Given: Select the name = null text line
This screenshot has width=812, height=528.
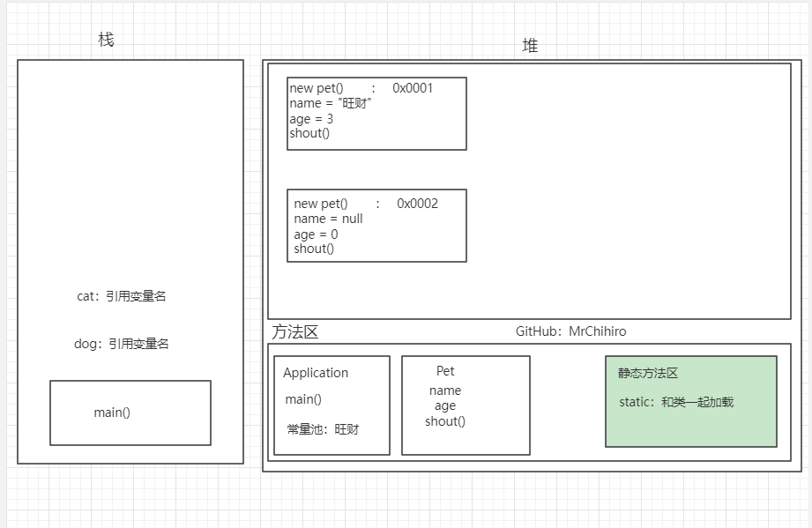Looking at the screenshot, I should (x=328, y=219).
